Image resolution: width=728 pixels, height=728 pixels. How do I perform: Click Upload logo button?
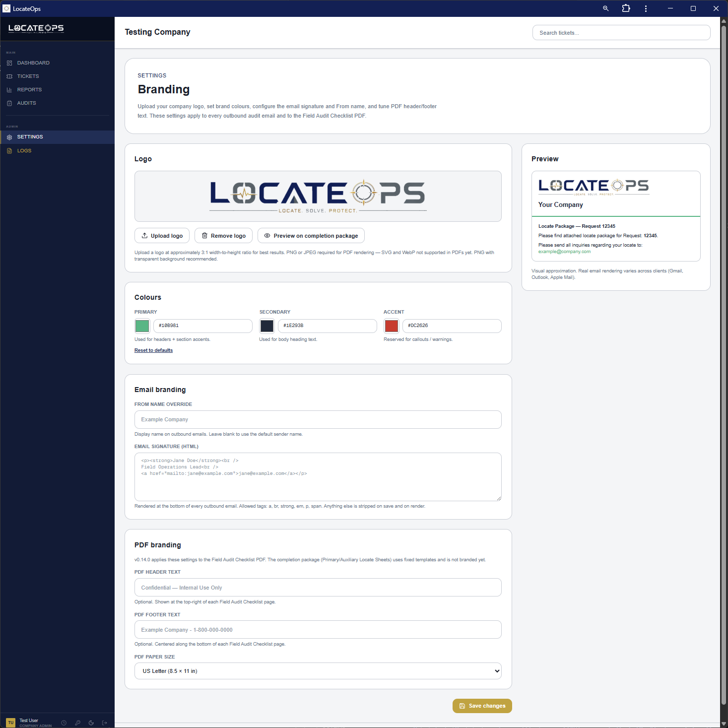pyautogui.click(x=162, y=236)
